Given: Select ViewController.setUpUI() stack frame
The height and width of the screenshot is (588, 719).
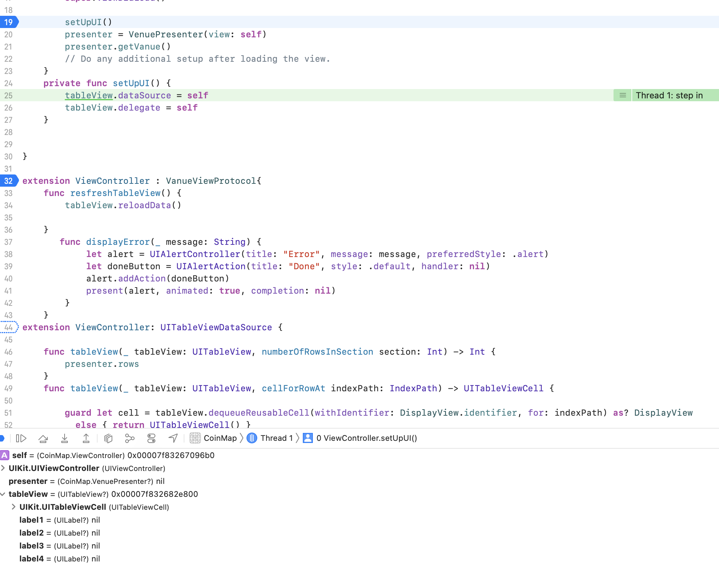Looking at the screenshot, I should tap(360, 438).
